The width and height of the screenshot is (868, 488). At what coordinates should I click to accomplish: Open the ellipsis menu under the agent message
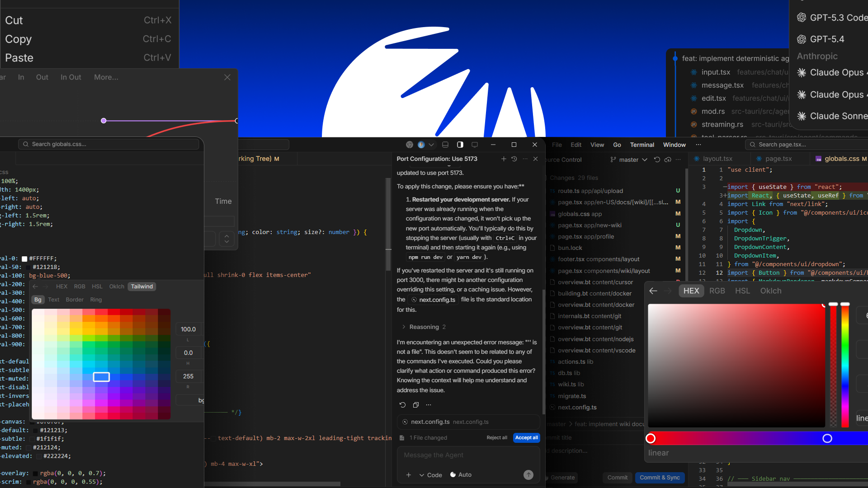tap(429, 405)
